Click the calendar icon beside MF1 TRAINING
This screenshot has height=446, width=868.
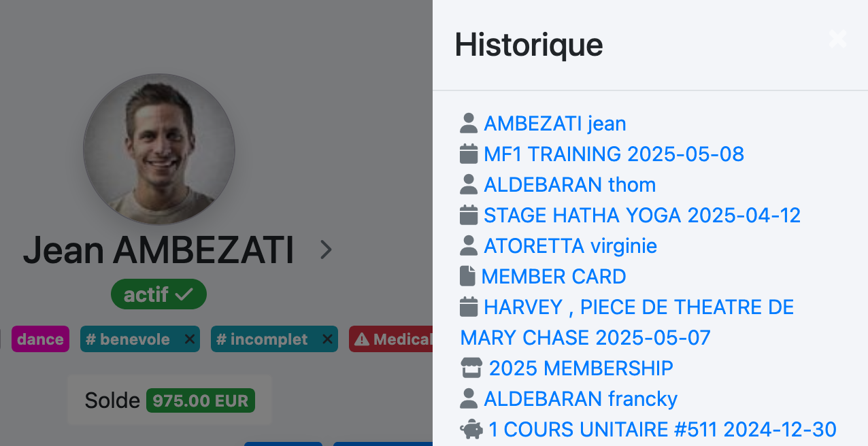pos(469,154)
